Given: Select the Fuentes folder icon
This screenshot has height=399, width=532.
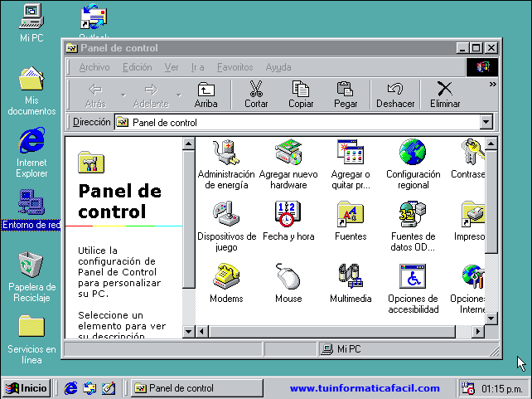Looking at the screenshot, I should point(351,214).
